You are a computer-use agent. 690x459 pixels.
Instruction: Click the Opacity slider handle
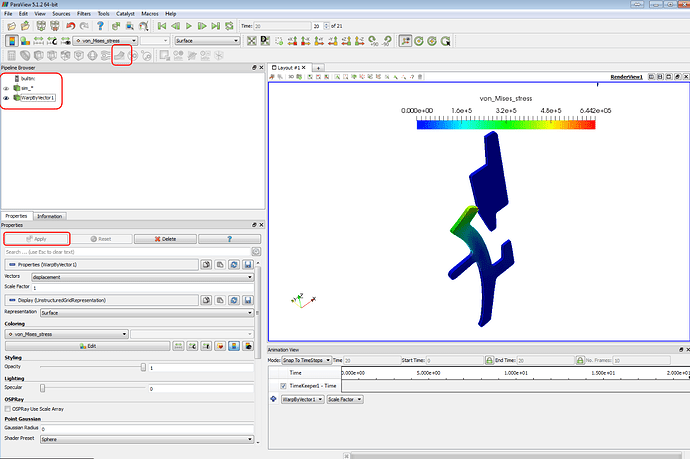[143, 367]
